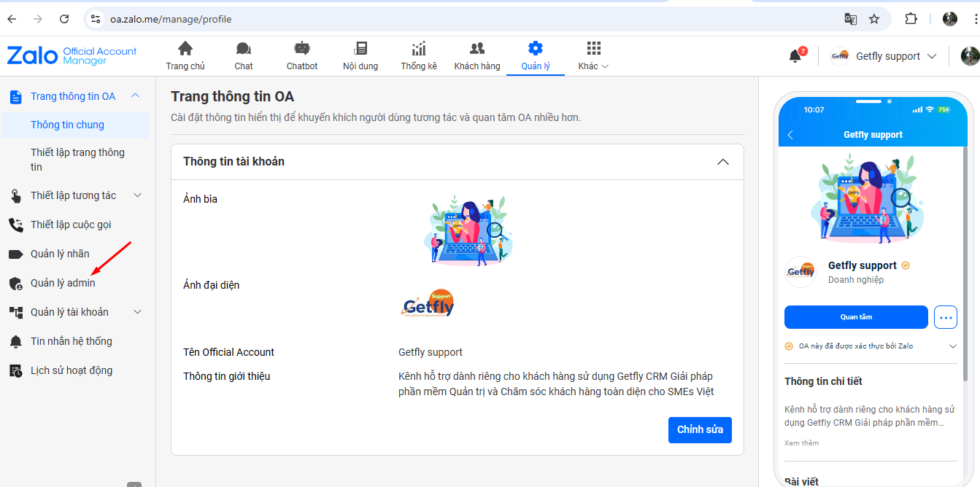Click the browser back arrow

tap(12, 19)
